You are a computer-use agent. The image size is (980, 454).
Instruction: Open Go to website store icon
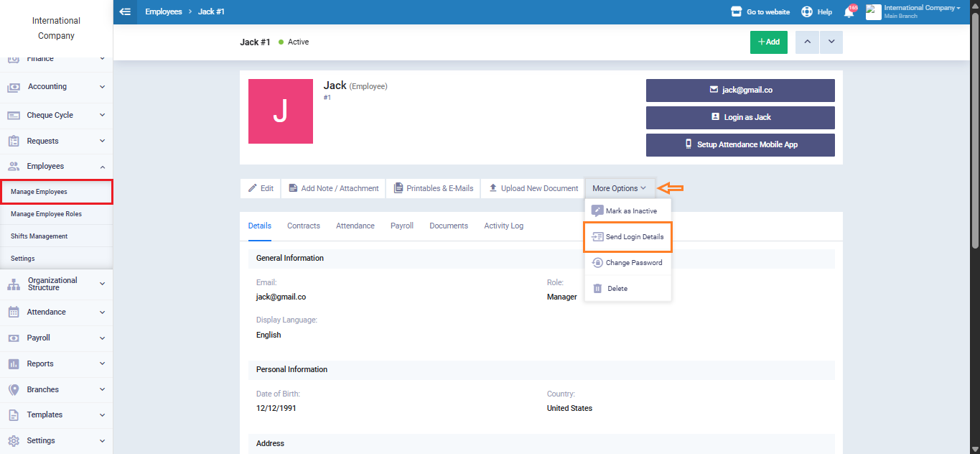pyautogui.click(x=736, y=12)
